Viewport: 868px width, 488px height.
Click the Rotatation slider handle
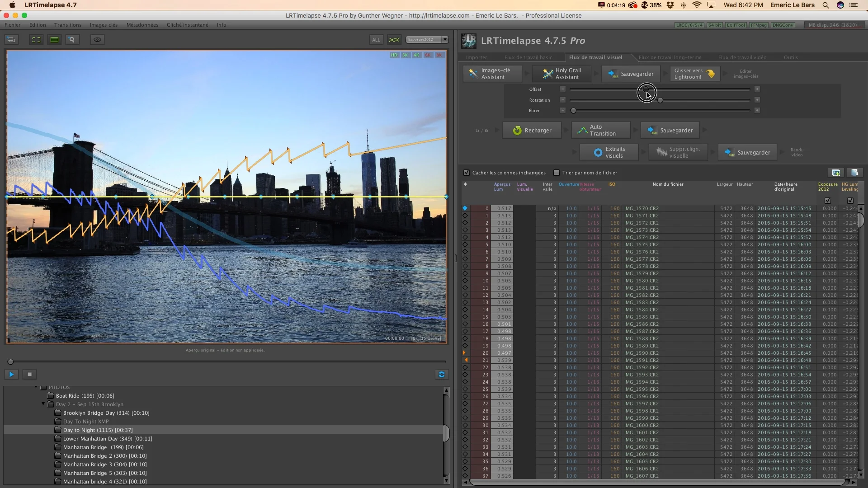click(660, 100)
